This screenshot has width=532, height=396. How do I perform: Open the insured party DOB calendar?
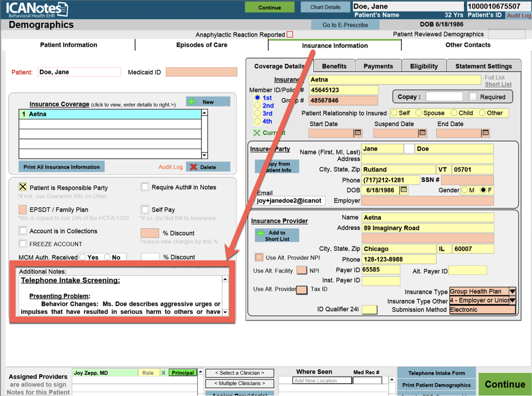tap(404, 190)
